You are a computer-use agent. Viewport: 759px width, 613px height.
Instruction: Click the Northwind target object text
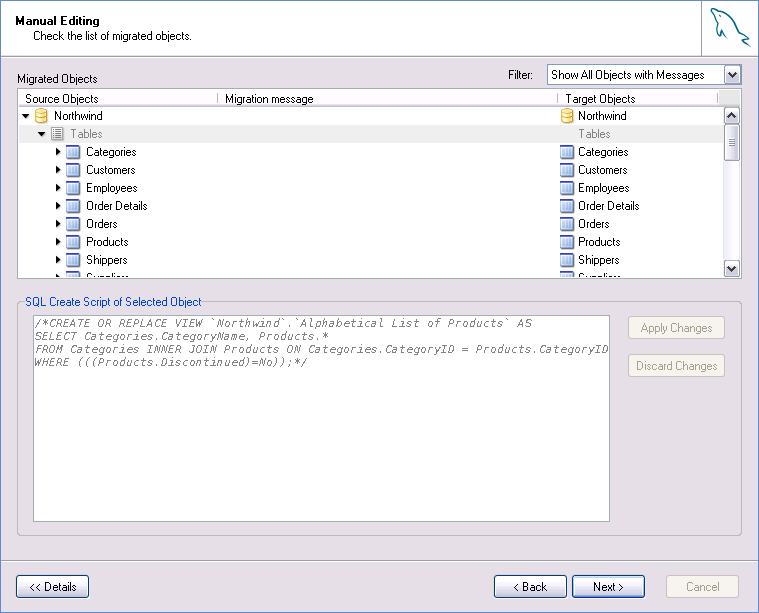[x=602, y=116]
